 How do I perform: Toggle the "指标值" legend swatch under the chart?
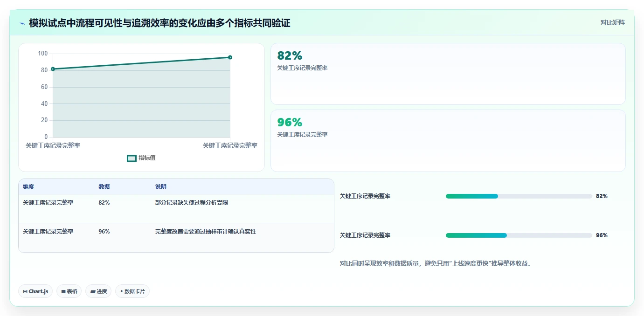[x=132, y=158]
